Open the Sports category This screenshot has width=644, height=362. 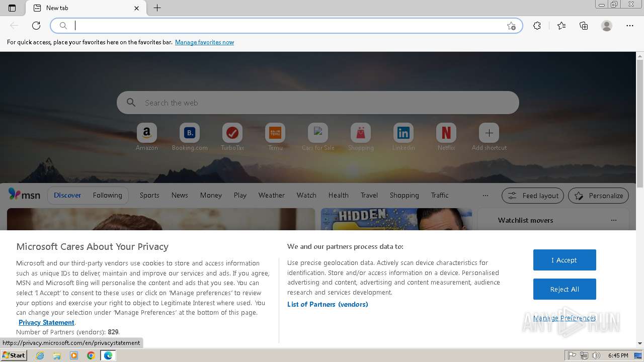click(149, 195)
